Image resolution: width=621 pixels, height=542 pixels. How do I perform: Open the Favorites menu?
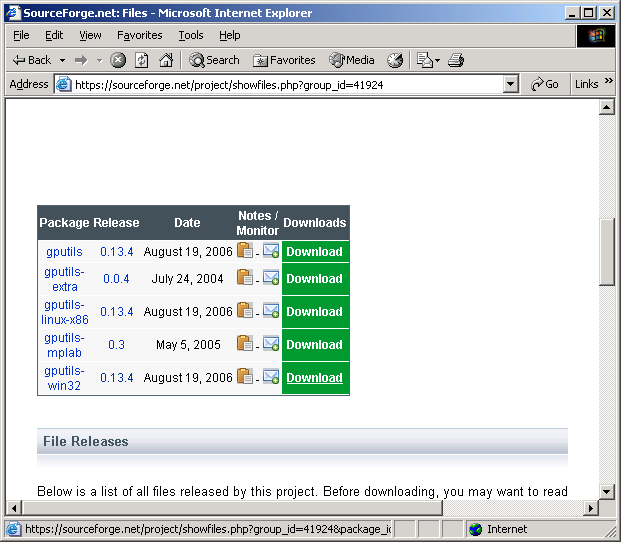point(139,36)
